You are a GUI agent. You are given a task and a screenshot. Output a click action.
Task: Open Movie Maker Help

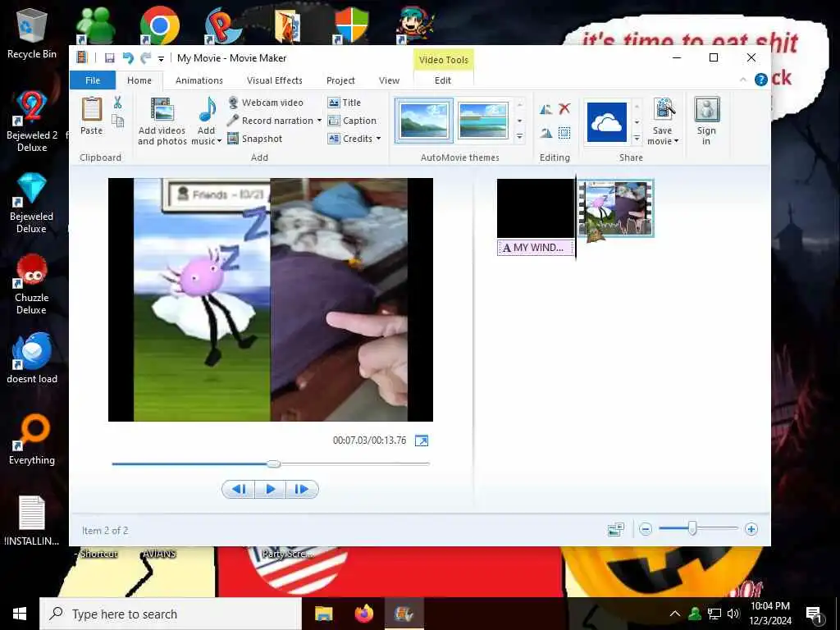760,80
